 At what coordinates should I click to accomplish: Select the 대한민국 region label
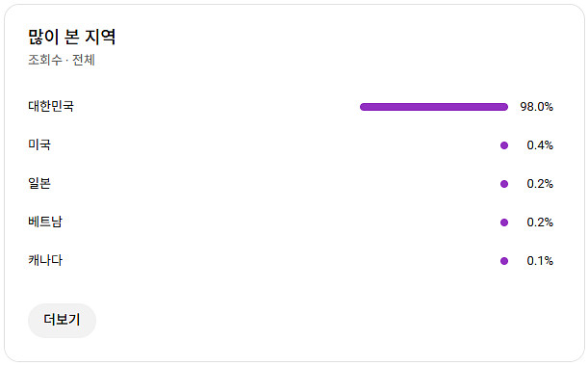point(51,106)
